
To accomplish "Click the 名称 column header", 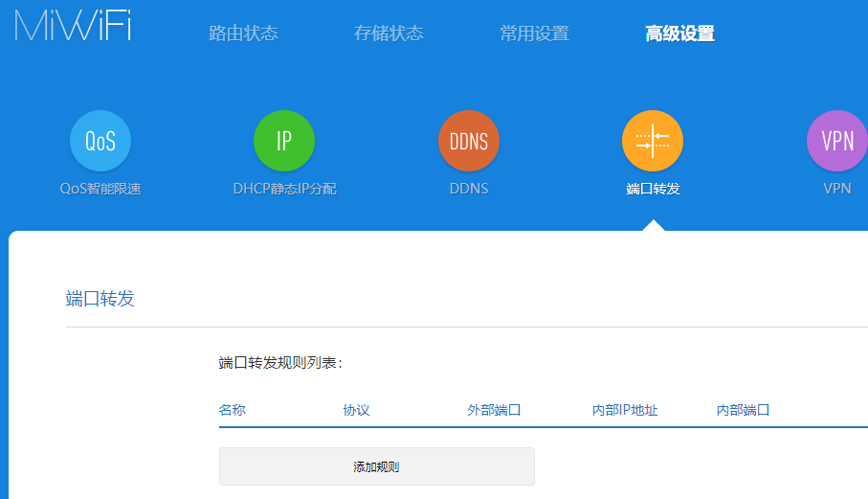I will [233, 410].
